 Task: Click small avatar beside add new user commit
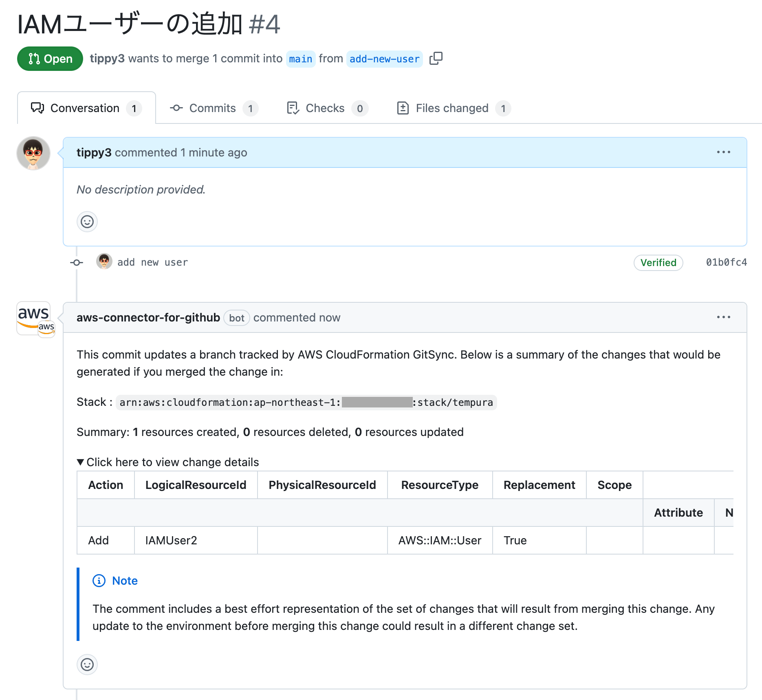104,262
